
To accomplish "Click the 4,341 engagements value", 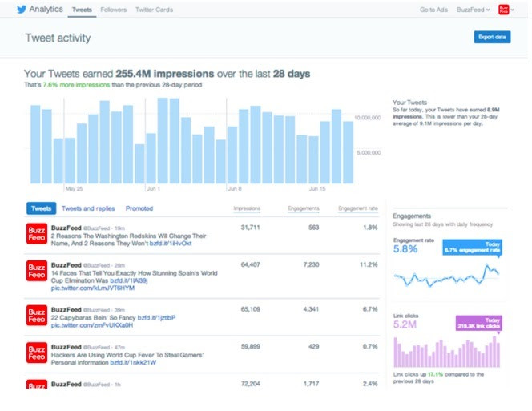I will pyautogui.click(x=311, y=309).
